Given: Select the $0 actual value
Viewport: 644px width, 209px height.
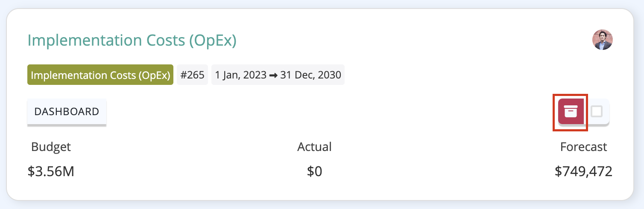Looking at the screenshot, I should click(x=314, y=171).
